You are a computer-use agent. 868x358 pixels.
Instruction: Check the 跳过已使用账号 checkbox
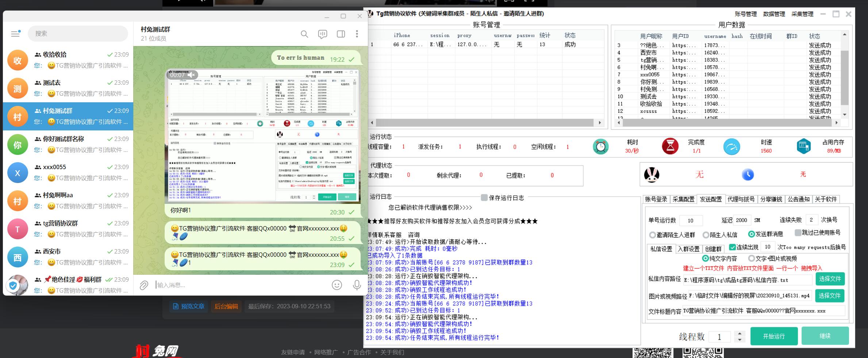click(798, 233)
